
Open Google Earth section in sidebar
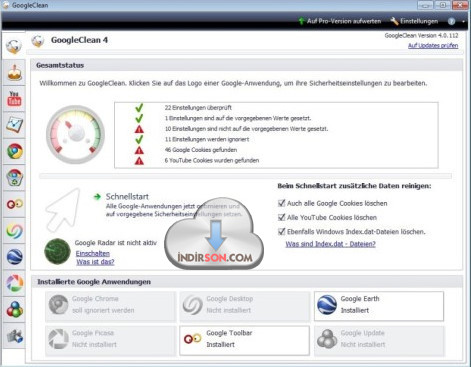tap(15, 257)
